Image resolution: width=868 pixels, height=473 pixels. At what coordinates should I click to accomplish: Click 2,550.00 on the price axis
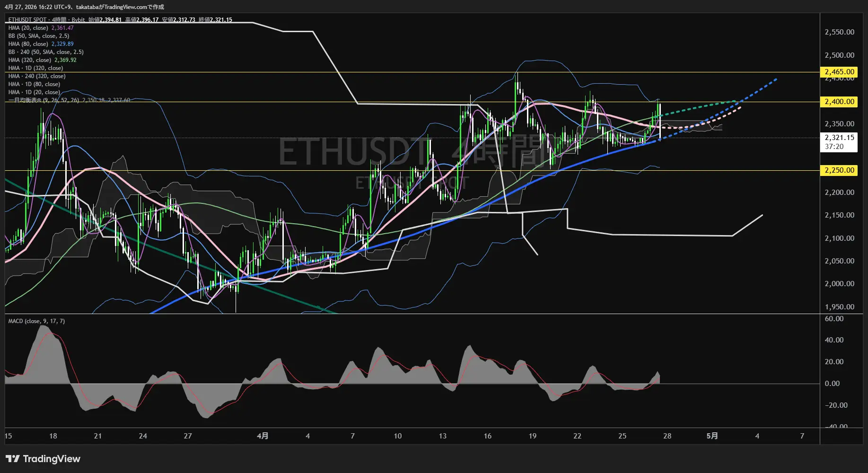[x=839, y=32]
